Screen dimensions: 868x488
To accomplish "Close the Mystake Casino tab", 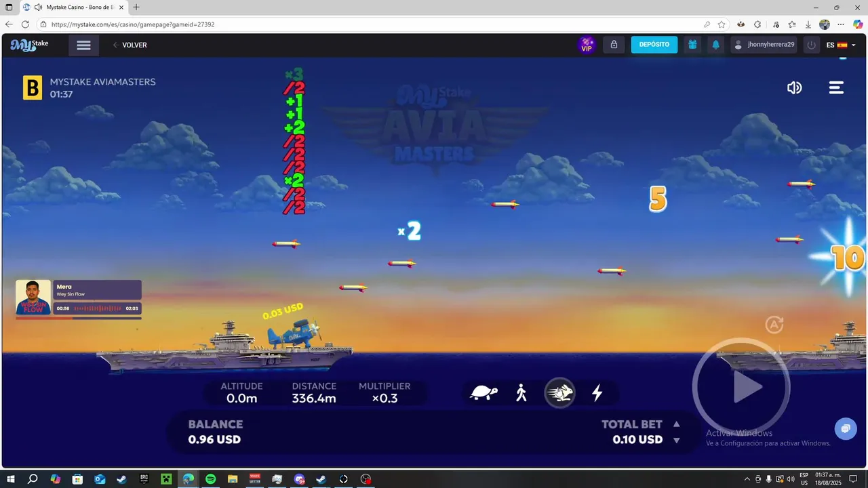I will (x=122, y=7).
